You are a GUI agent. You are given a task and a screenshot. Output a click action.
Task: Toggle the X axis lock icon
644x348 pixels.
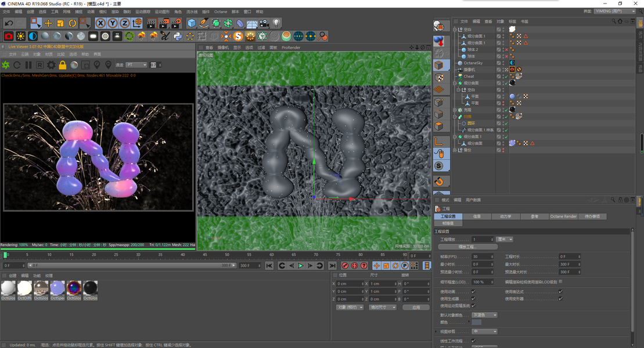100,23
